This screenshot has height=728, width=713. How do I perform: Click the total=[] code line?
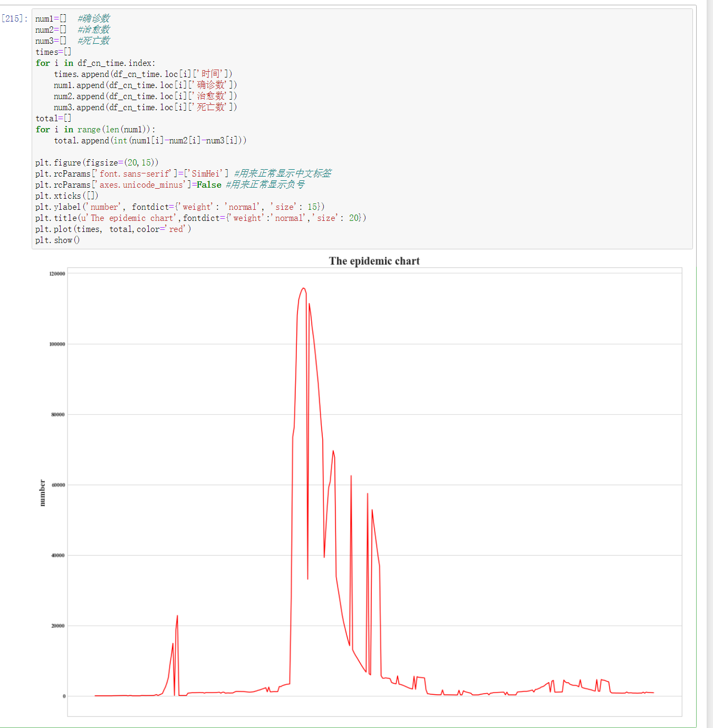pyautogui.click(x=53, y=119)
